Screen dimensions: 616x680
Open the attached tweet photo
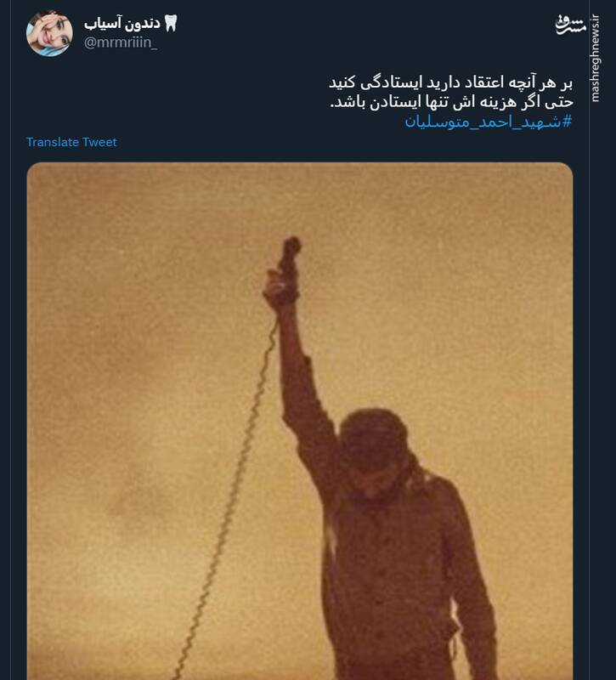(x=300, y=421)
